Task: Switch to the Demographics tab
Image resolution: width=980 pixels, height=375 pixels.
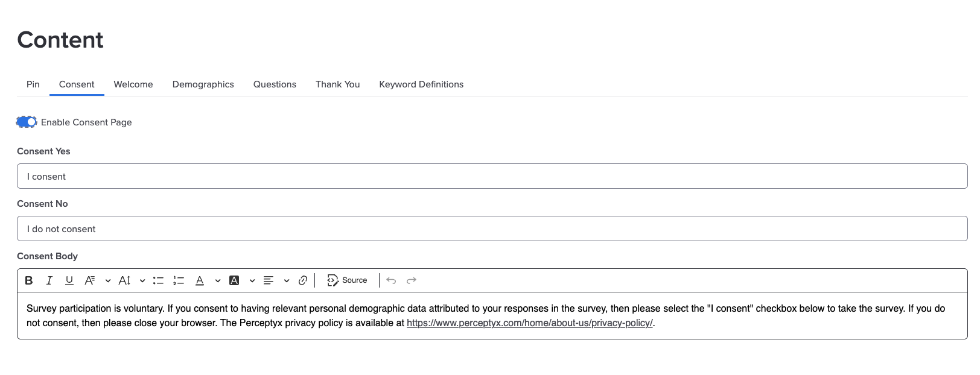Action: [x=203, y=84]
